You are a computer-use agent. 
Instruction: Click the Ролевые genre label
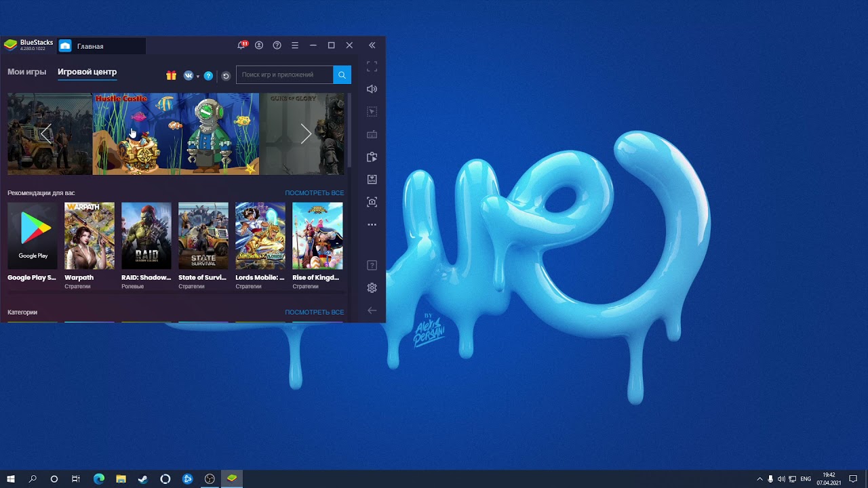[x=132, y=287]
